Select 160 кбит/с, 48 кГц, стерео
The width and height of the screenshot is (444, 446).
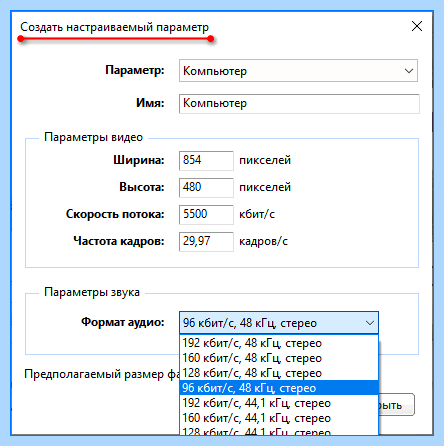pyautogui.click(x=279, y=358)
